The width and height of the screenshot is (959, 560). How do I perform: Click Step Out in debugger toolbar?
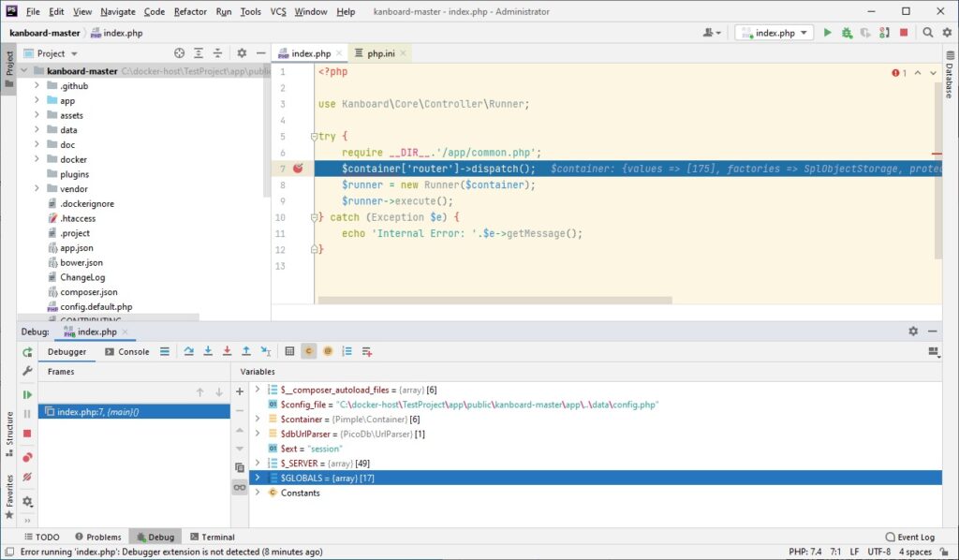pos(246,351)
